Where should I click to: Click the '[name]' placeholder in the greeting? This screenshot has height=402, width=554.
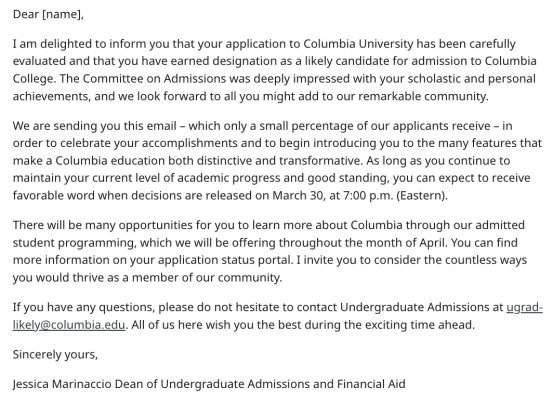pos(62,14)
